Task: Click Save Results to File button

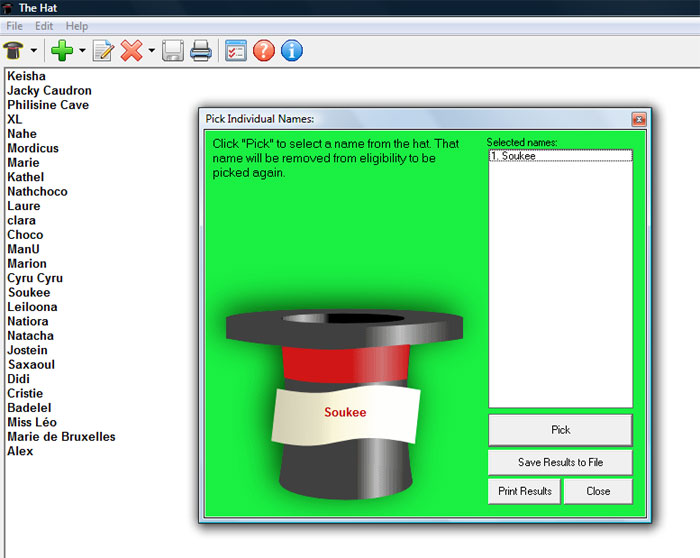Action: click(x=560, y=462)
